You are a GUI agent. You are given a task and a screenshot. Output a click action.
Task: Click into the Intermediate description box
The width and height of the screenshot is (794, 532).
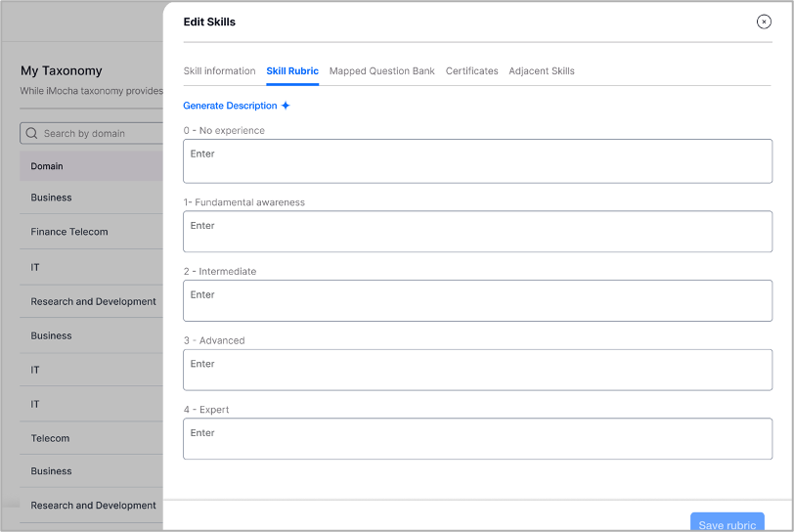477,300
